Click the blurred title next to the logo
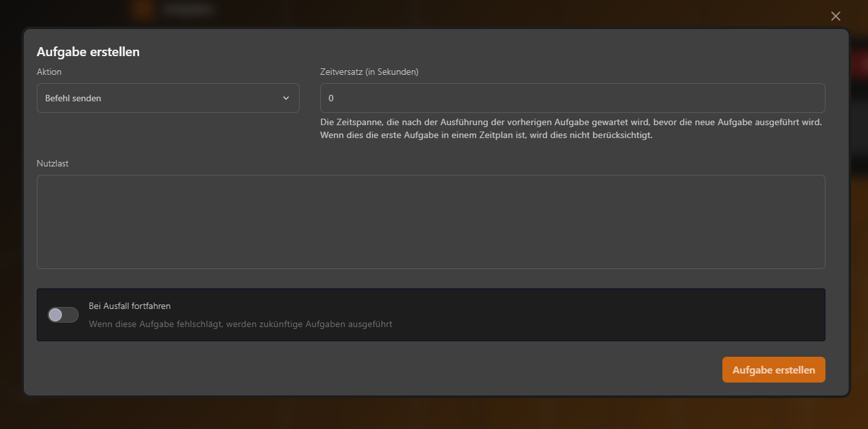This screenshot has height=429, width=868. pyautogui.click(x=188, y=10)
